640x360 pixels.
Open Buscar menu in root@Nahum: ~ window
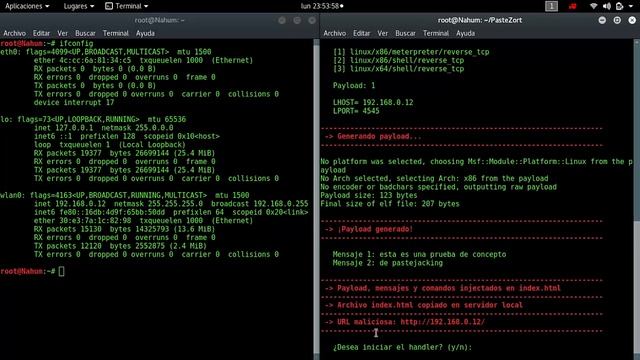(85, 33)
